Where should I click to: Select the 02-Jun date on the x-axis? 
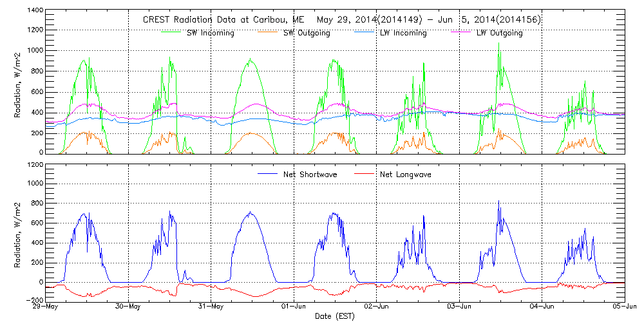(377, 307)
